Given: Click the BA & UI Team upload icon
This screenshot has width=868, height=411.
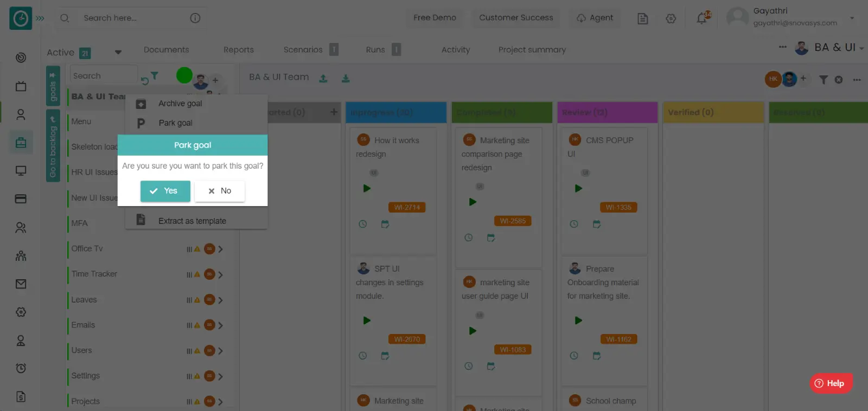Looking at the screenshot, I should click(323, 79).
